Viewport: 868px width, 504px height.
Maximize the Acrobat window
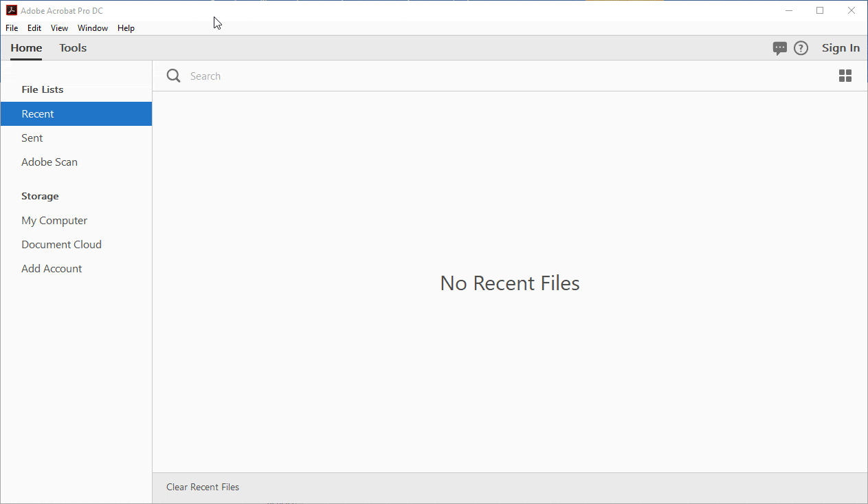pos(820,10)
